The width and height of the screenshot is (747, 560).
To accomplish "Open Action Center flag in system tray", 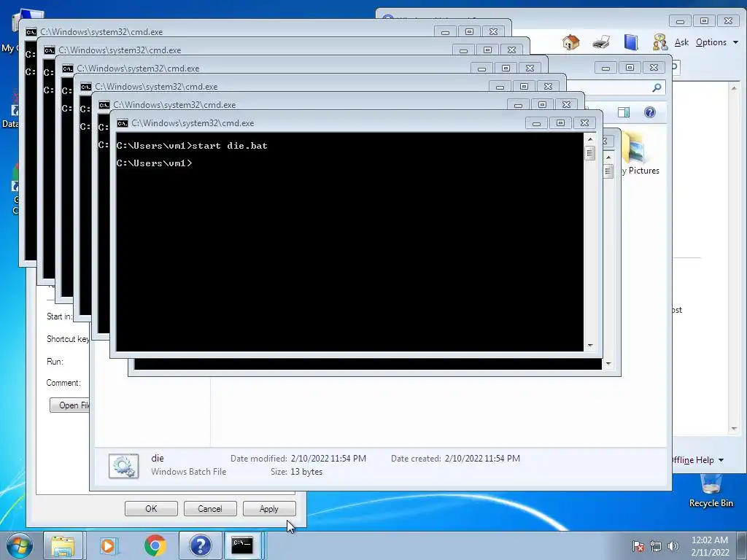I will [x=638, y=546].
